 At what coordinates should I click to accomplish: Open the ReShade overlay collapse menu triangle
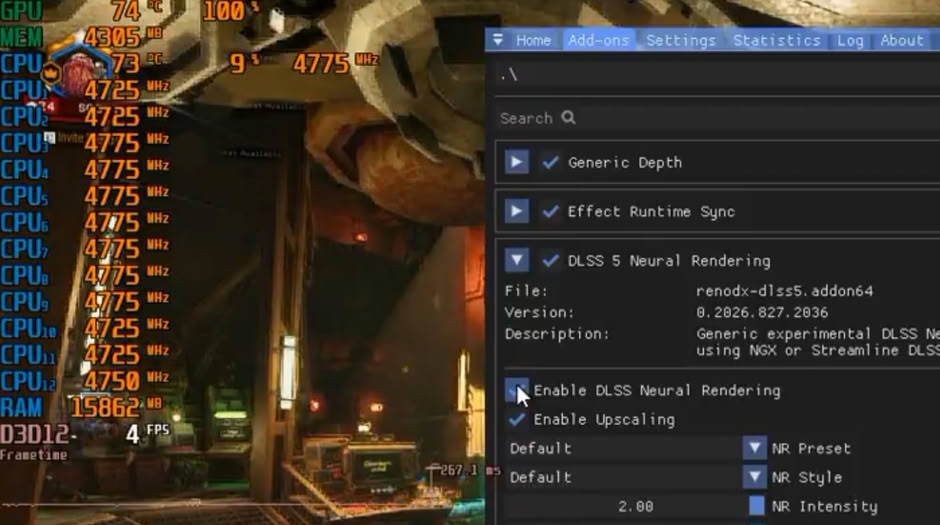(498, 40)
